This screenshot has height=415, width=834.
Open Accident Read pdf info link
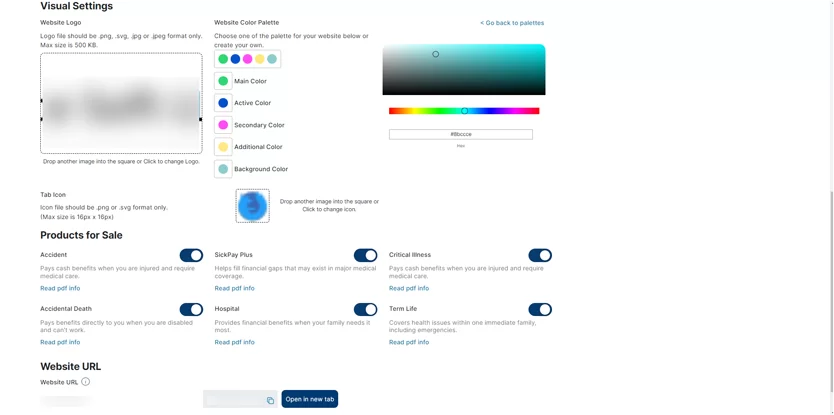tap(60, 288)
